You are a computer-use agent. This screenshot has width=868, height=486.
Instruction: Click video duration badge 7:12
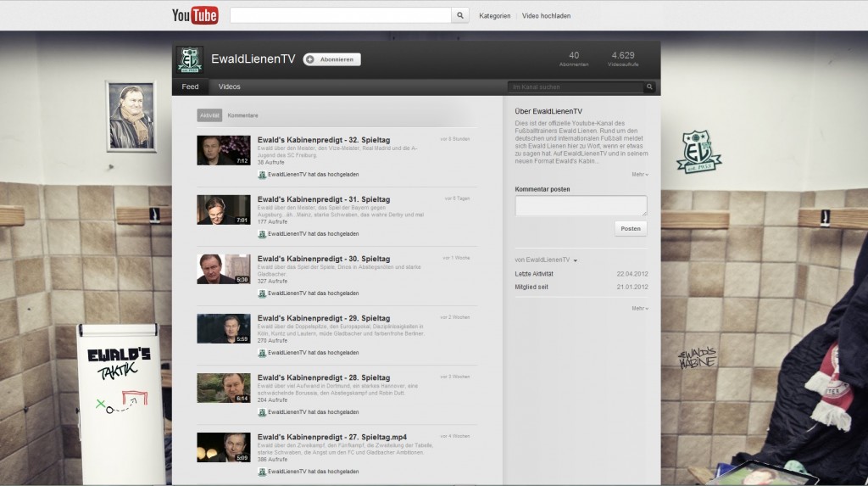(x=242, y=160)
